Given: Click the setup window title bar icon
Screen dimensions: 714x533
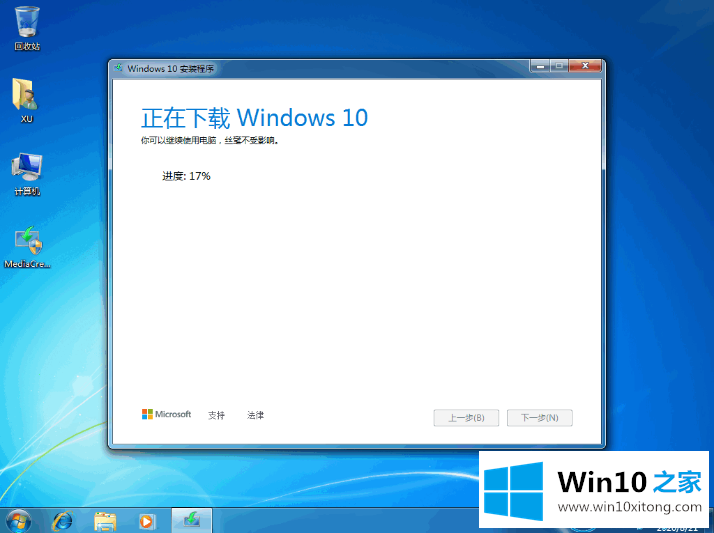Looking at the screenshot, I should coord(118,68).
